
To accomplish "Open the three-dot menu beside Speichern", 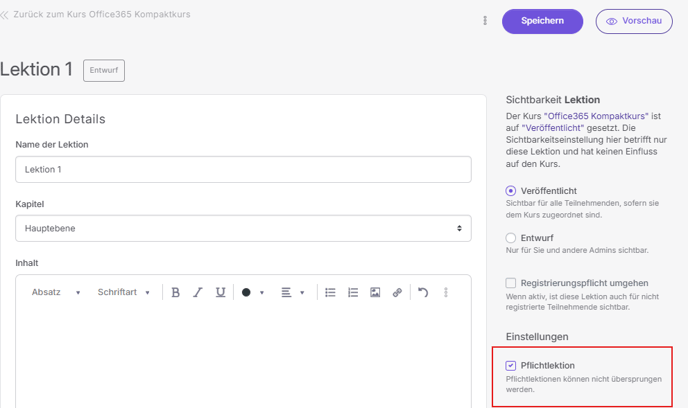I will click(x=485, y=21).
